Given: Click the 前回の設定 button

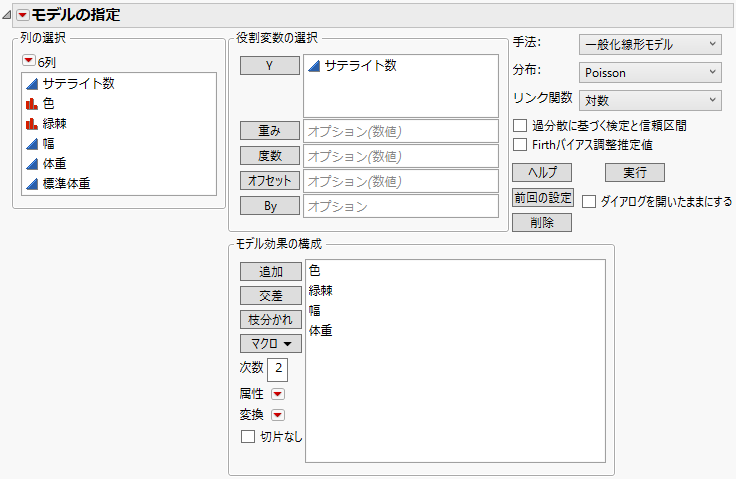Looking at the screenshot, I should [x=543, y=198].
